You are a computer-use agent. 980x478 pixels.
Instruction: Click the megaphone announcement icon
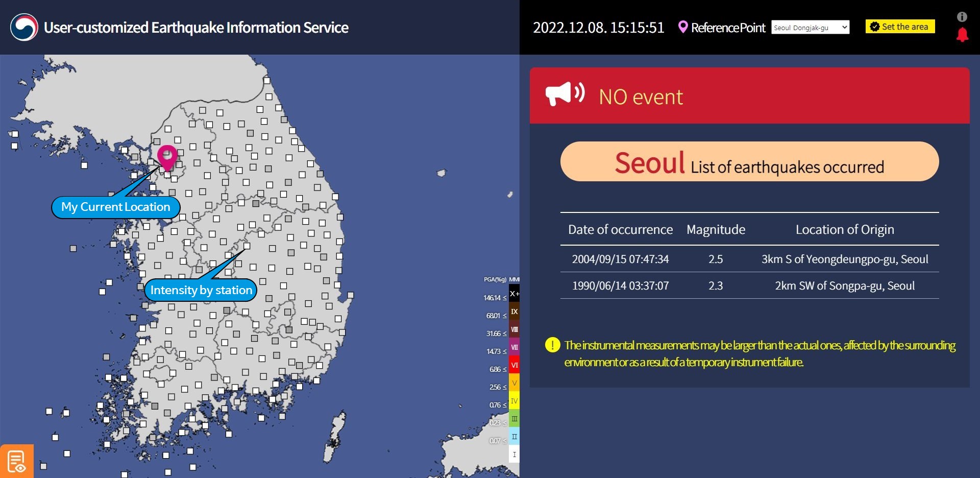(564, 94)
